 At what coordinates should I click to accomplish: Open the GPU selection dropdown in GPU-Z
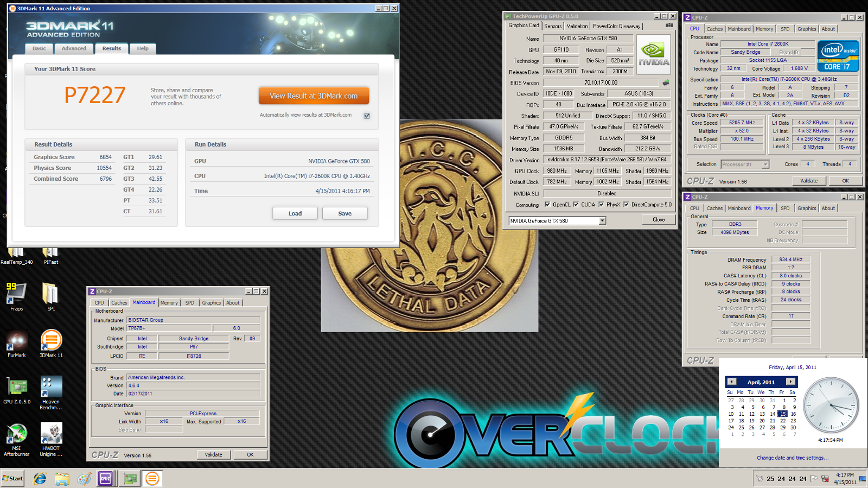(x=602, y=220)
